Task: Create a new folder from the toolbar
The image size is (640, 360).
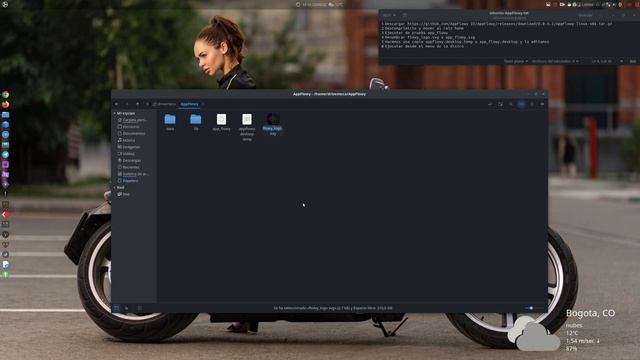Action: coord(500,104)
